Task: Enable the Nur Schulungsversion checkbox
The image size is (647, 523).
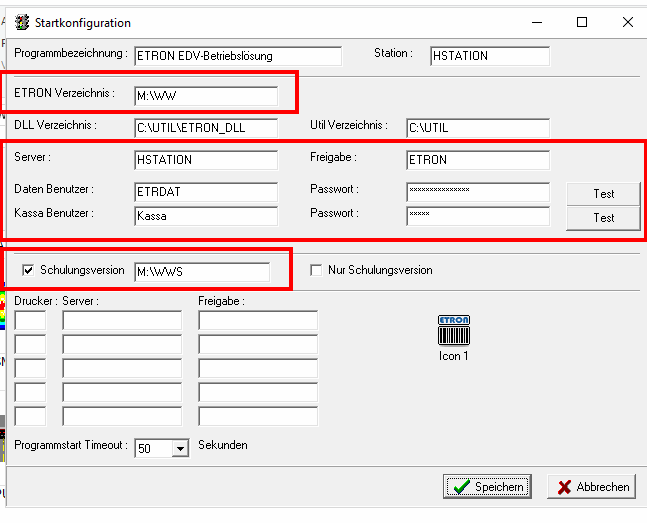Action: [316, 270]
